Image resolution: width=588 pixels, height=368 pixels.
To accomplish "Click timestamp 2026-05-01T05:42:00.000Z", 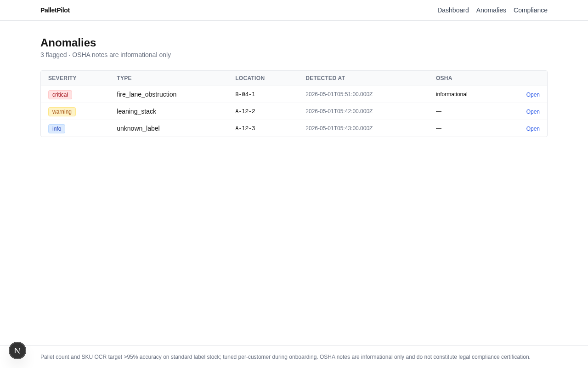I will 339,111.
